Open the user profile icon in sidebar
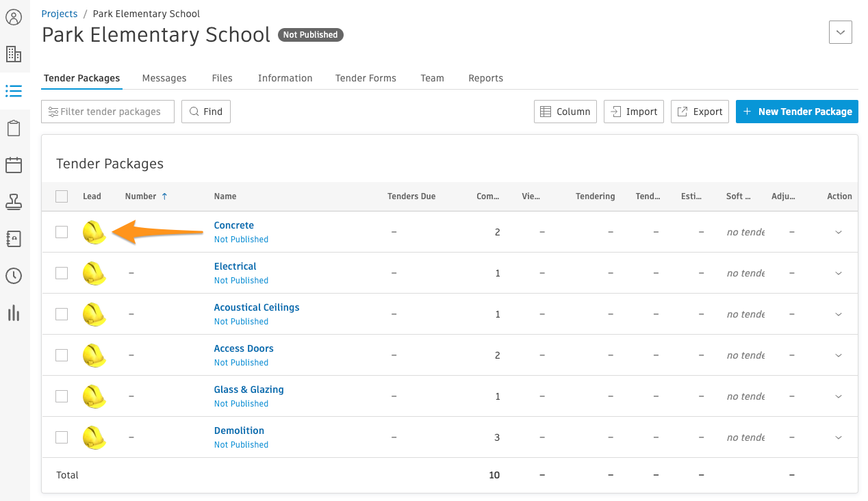The height and width of the screenshot is (501, 868). point(14,17)
